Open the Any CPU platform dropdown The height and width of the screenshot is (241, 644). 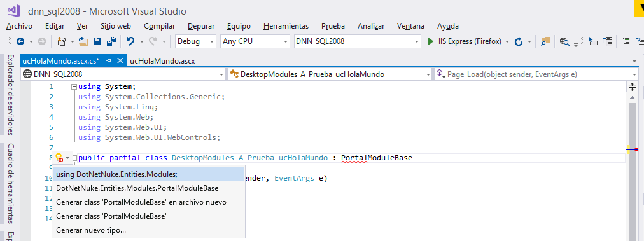[255, 41]
